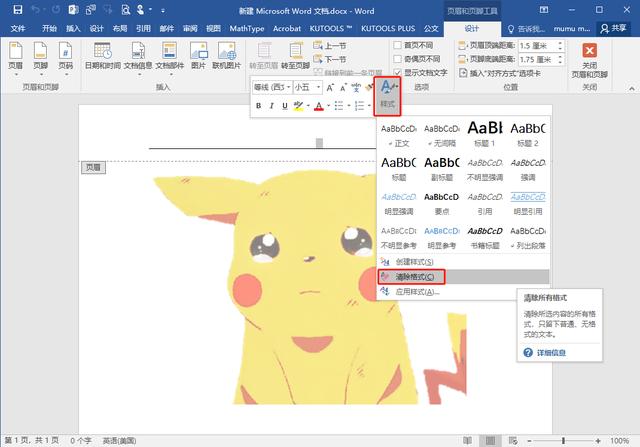Open the 详细信息 help link
The width and height of the screenshot is (640, 447).
(x=551, y=353)
